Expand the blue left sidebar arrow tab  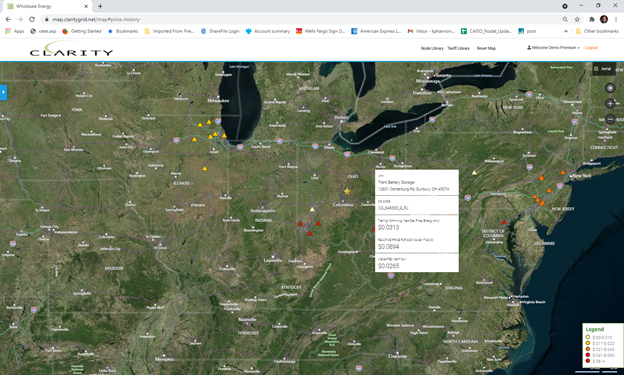click(3, 92)
